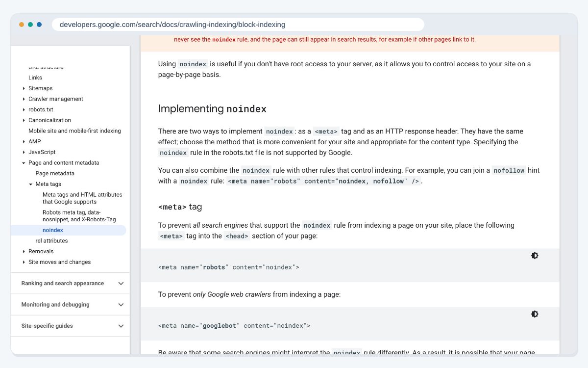Viewport: 588px width, 368px height.
Task: Click the <meta> tag subheading
Action: [x=180, y=207]
